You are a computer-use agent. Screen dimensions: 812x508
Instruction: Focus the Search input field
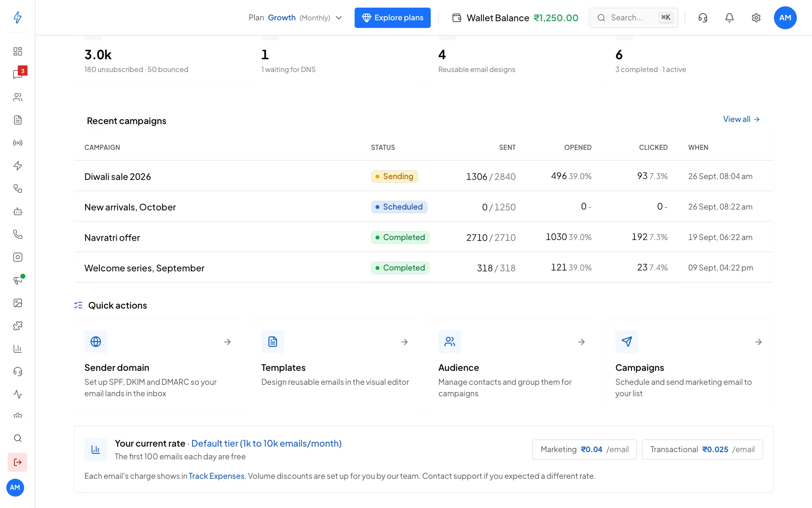point(634,18)
